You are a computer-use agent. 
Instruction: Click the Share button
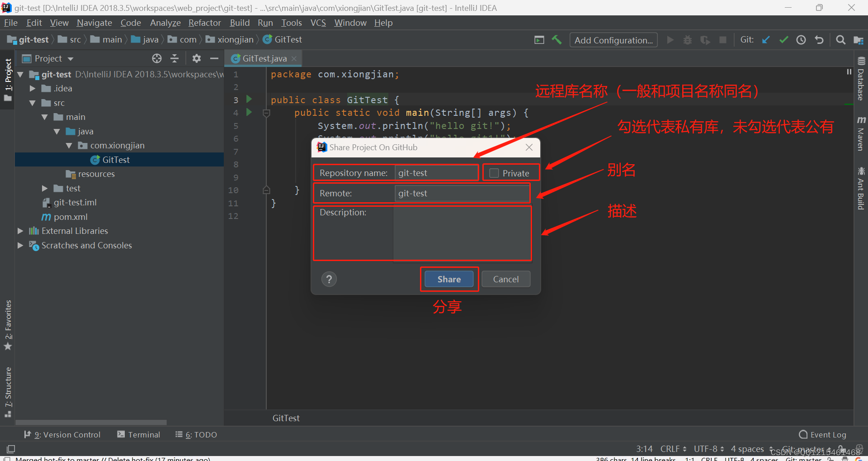click(449, 279)
